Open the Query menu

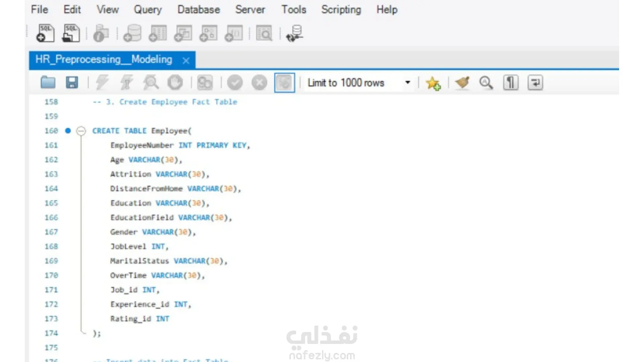[x=148, y=10]
